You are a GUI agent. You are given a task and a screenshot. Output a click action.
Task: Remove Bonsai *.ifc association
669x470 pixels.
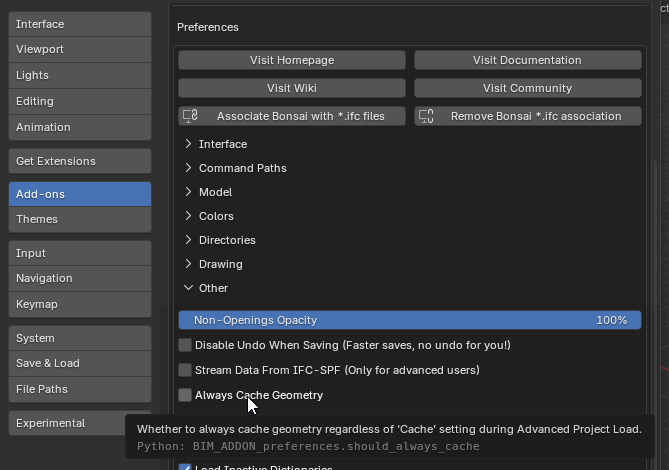pos(528,116)
